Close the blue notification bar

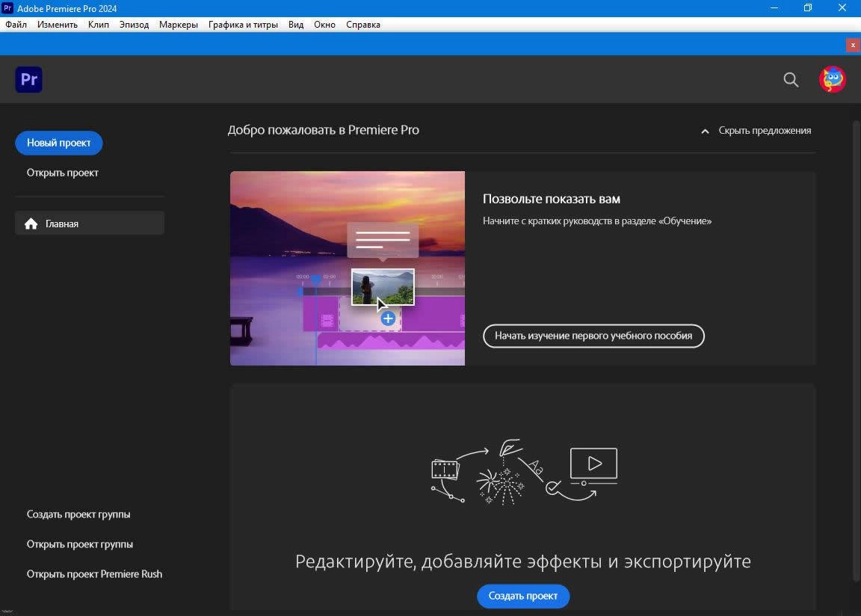853,45
